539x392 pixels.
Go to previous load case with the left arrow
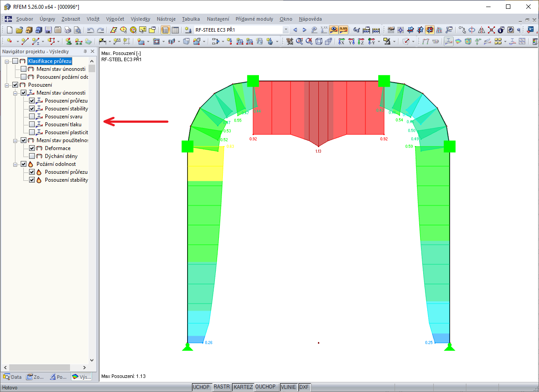(x=295, y=30)
